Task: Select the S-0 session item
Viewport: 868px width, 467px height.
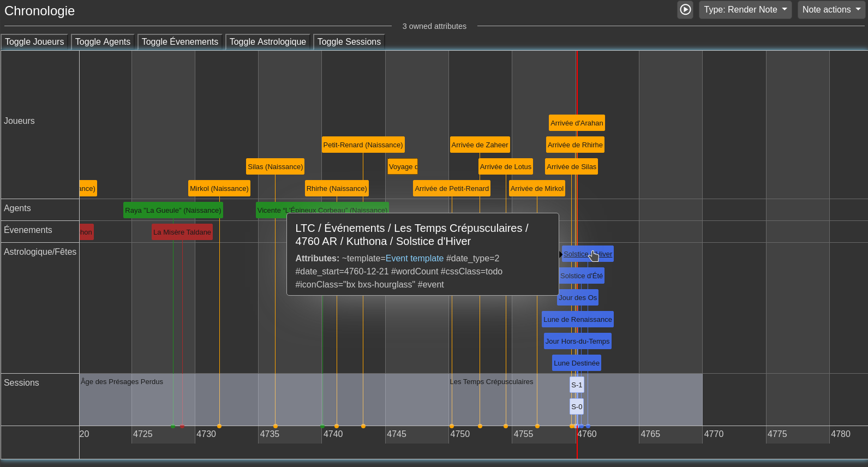Action: click(576, 407)
